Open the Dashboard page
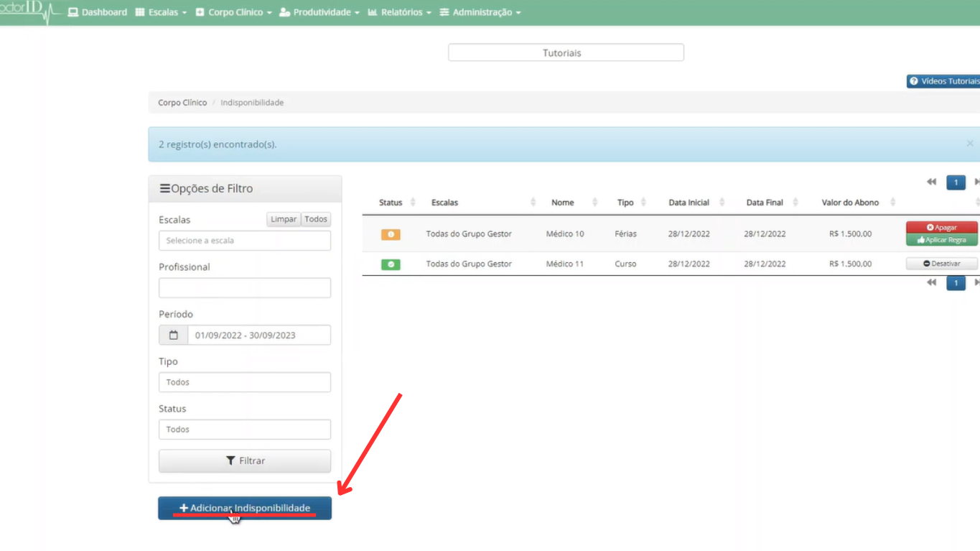The width and height of the screenshot is (980, 551). pos(98,12)
